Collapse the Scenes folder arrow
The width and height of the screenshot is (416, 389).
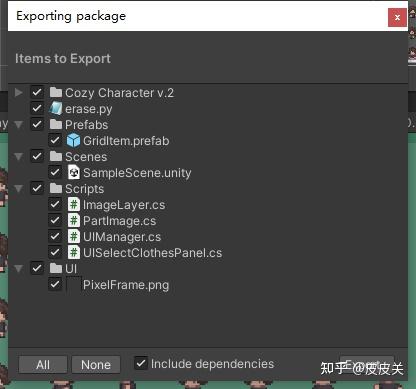coord(19,157)
